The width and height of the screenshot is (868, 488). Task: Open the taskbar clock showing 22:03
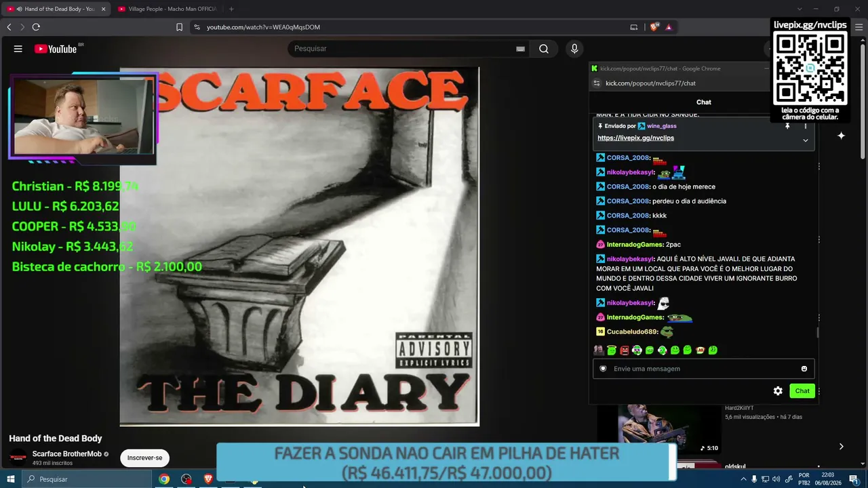(x=828, y=479)
